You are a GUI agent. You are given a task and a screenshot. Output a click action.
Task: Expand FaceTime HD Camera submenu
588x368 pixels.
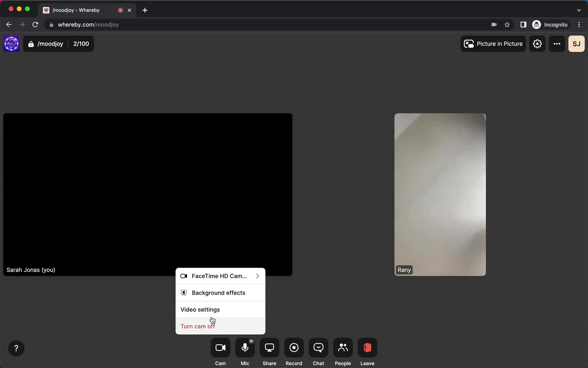(x=257, y=276)
